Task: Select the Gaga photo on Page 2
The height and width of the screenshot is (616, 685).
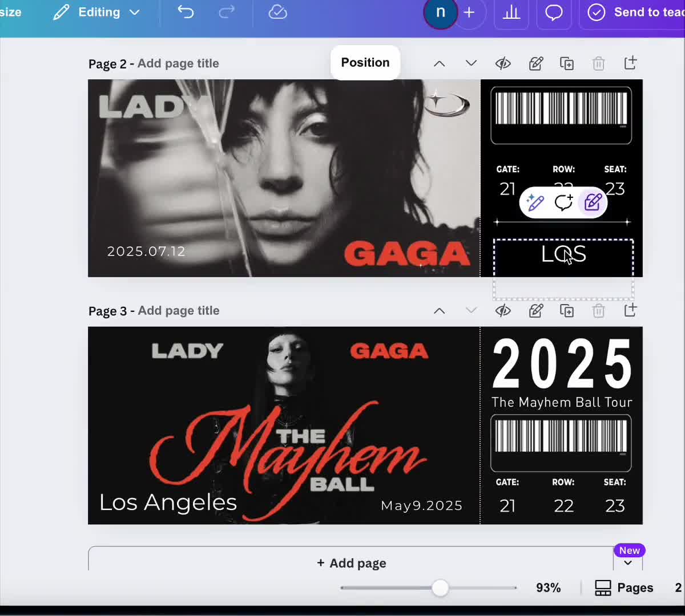Action: (x=284, y=178)
